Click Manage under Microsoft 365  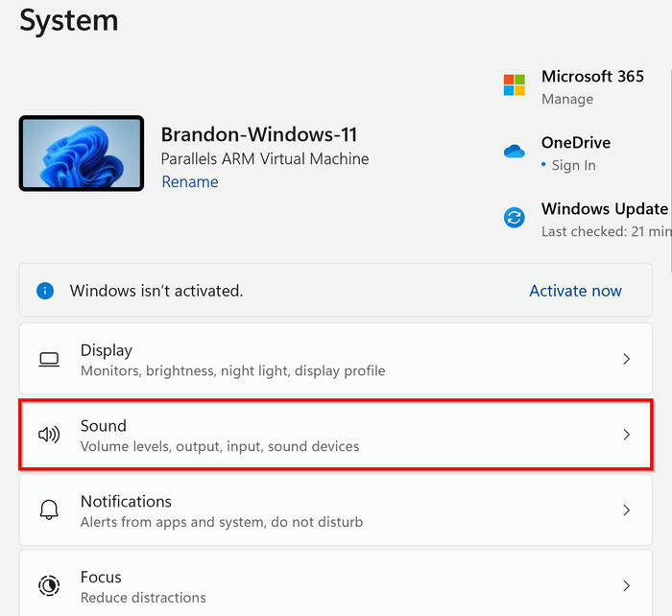pyautogui.click(x=567, y=100)
